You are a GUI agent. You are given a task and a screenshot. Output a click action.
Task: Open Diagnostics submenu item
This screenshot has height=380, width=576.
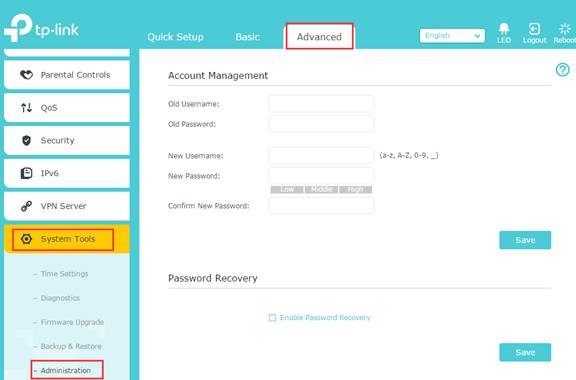coord(60,298)
